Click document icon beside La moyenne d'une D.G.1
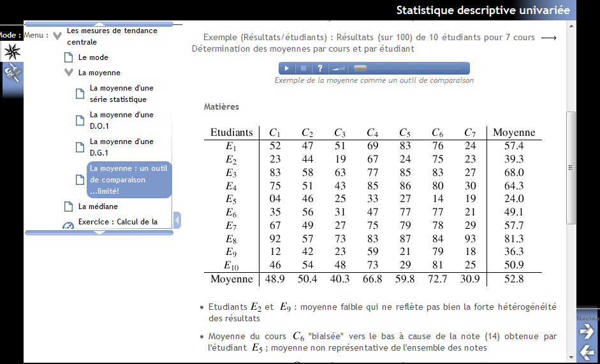600x364 pixels. click(x=80, y=147)
